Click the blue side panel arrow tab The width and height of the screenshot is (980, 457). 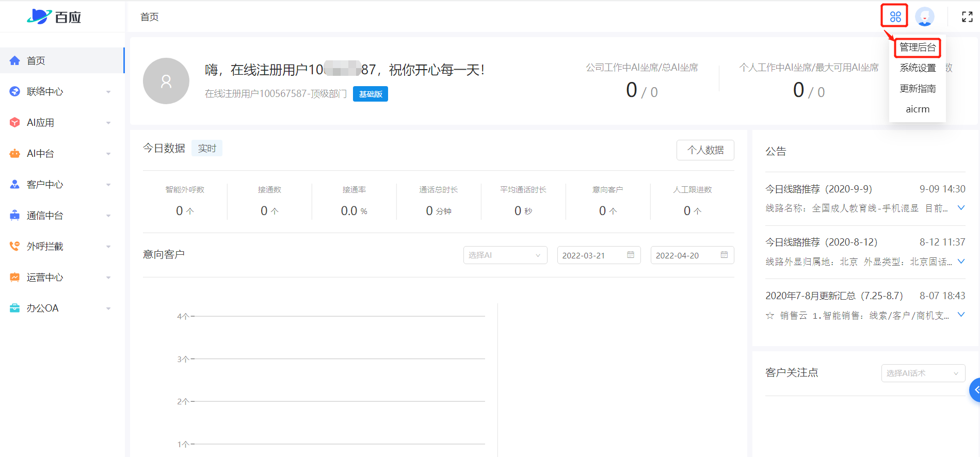pos(975,390)
